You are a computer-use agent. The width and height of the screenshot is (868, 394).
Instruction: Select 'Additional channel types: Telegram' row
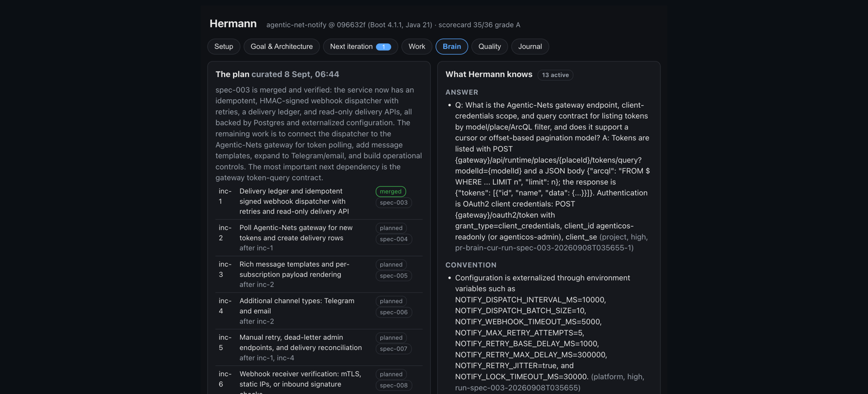click(319, 311)
